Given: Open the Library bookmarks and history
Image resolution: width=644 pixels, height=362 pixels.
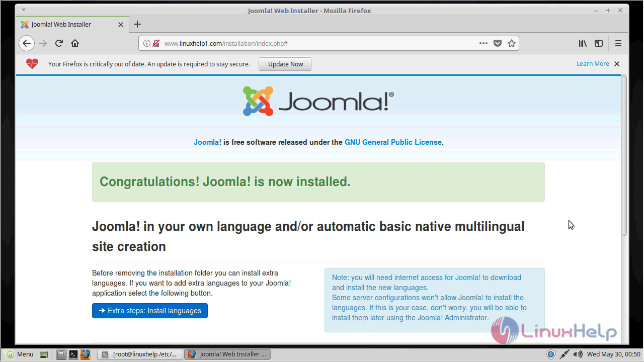Looking at the screenshot, I should pos(583,43).
